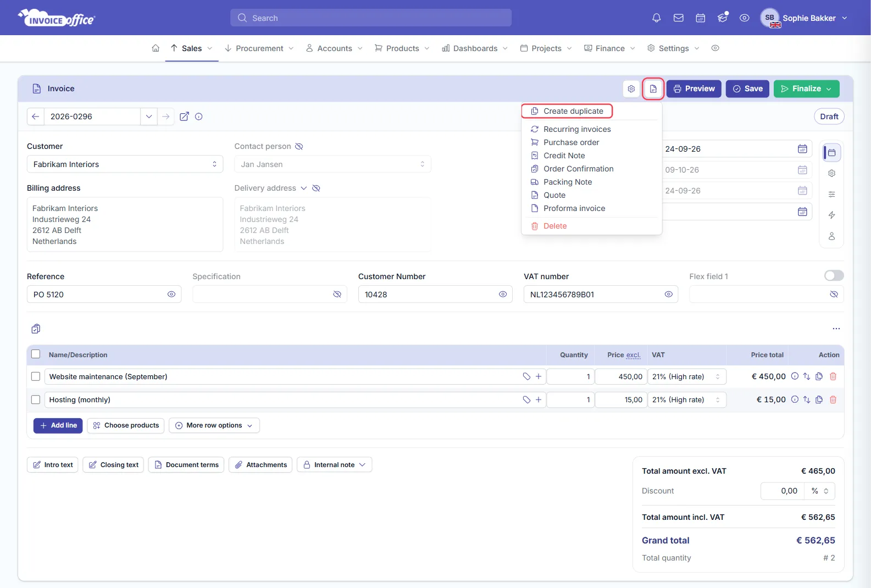Save the invoice
871x588 pixels.
click(747, 88)
